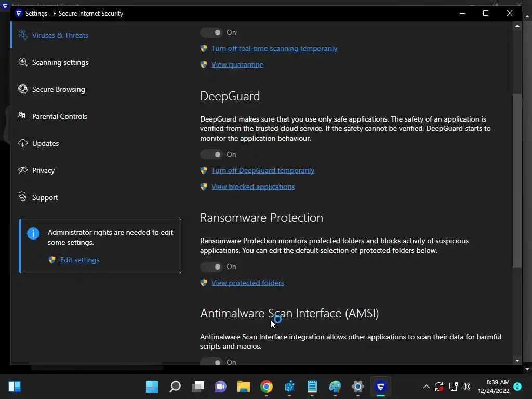Viewport: 532px width, 399px height.
Task: Click the Updates cloud icon
Action: [23, 143]
